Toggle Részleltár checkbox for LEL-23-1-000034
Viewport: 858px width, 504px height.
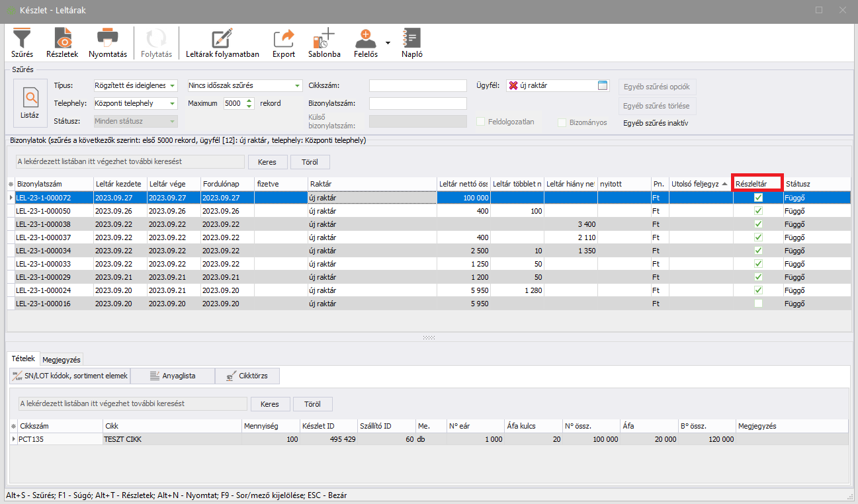(x=758, y=251)
